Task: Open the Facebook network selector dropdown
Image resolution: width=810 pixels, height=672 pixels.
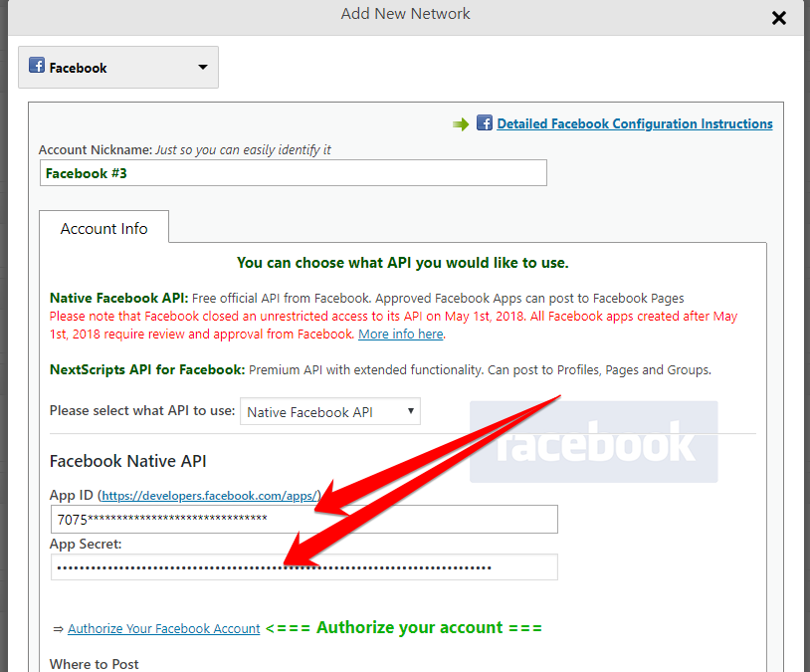Action: (x=118, y=68)
